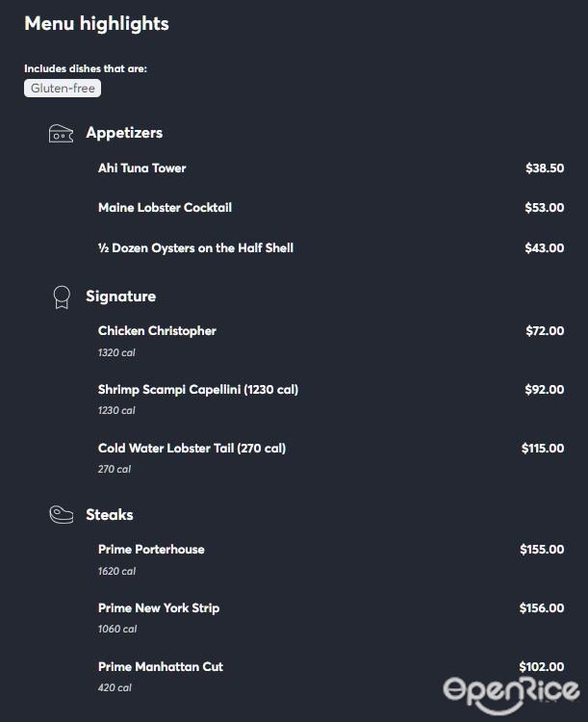The image size is (588, 722).
Task: Select the Appetizers section heading
Action: pyautogui.click(x=124, y=133)
